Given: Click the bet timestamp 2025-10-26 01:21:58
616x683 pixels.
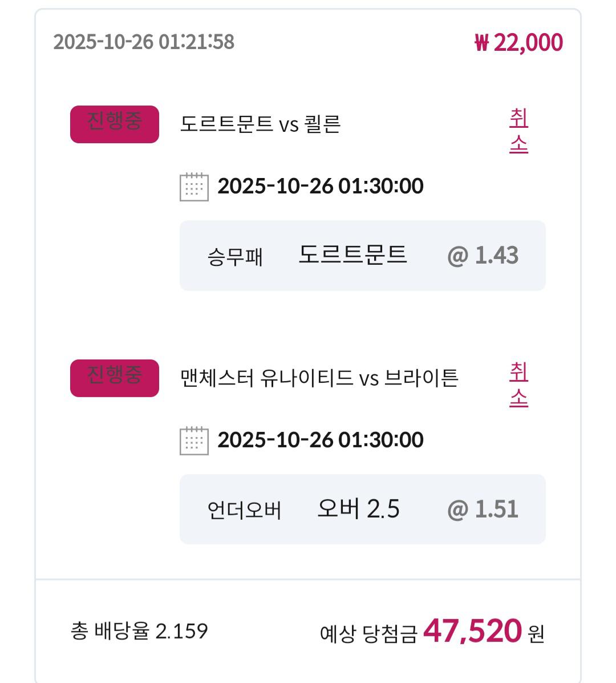Looking at the screenshot, I should point(144,42).
